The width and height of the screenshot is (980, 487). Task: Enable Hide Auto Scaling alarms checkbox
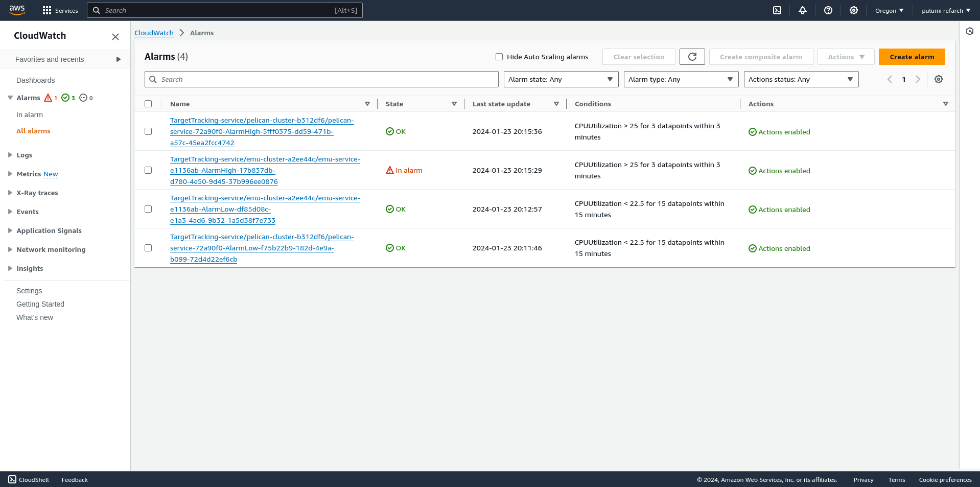tap(499, 57)
